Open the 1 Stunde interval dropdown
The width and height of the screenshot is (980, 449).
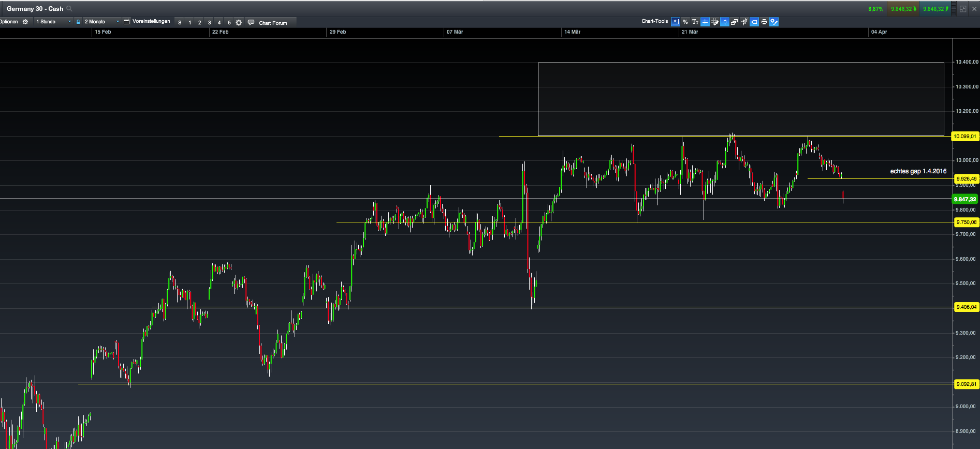coord(53,22)
